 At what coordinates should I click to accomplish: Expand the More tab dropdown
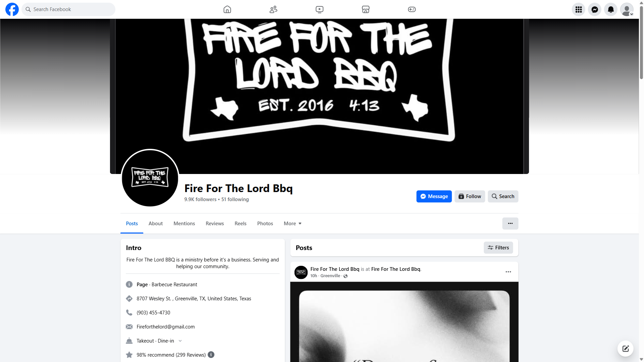[x=292, y=224]
